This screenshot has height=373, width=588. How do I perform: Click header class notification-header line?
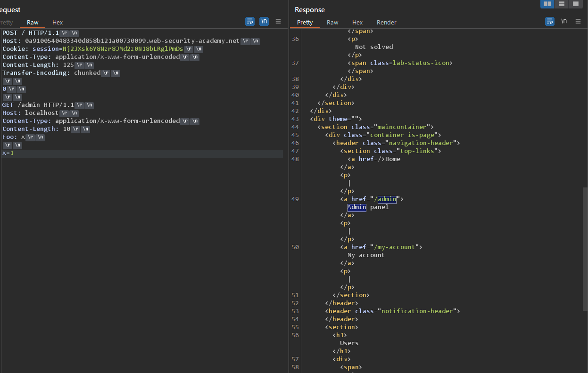point(392,311)
